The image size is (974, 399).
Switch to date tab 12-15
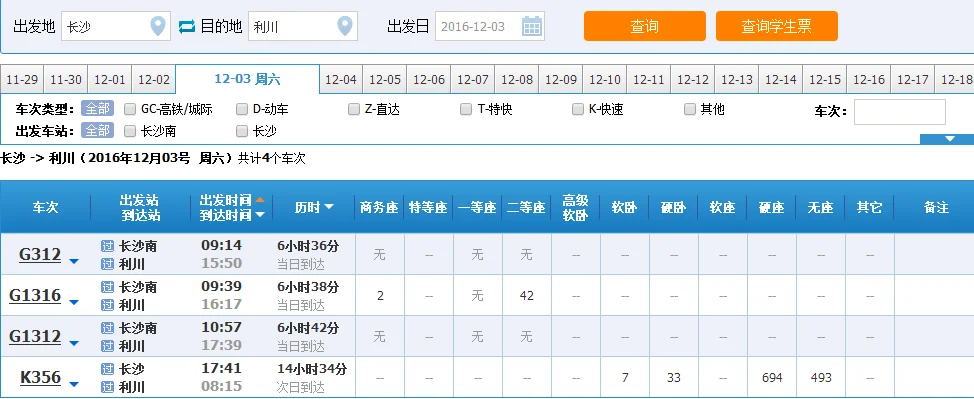pos(825,80)
